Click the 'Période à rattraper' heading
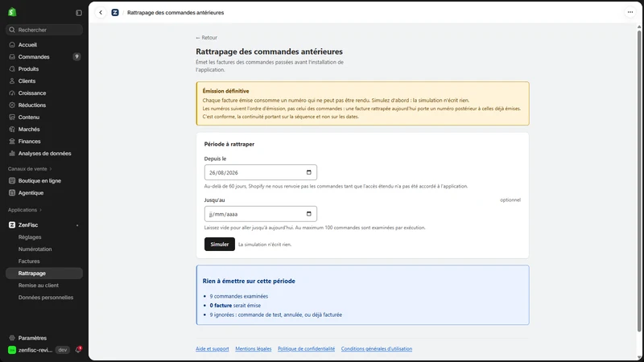Viewport: 644px width, 362px height. pos(229,144)
